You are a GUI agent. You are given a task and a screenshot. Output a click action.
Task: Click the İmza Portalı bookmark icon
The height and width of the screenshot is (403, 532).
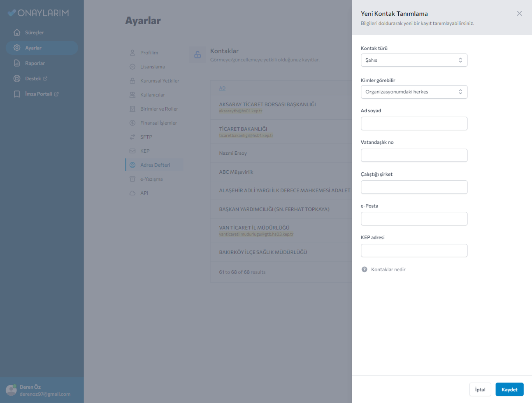17,94
